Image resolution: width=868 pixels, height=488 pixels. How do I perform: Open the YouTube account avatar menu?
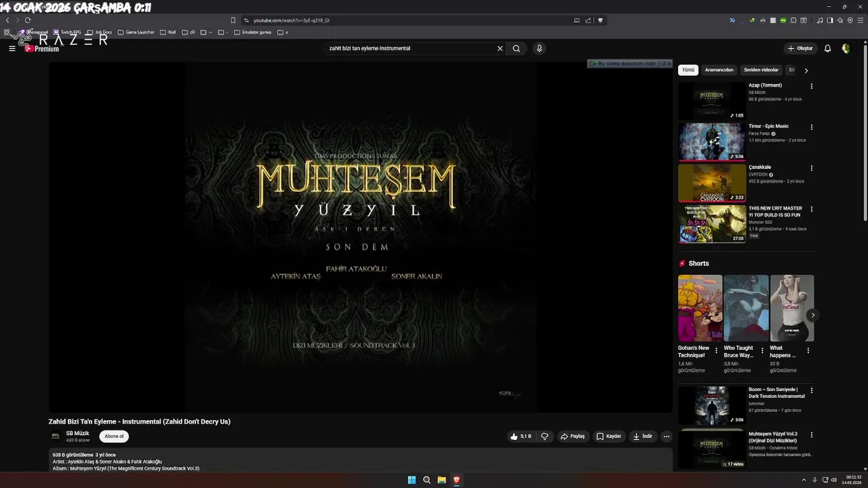846,49
